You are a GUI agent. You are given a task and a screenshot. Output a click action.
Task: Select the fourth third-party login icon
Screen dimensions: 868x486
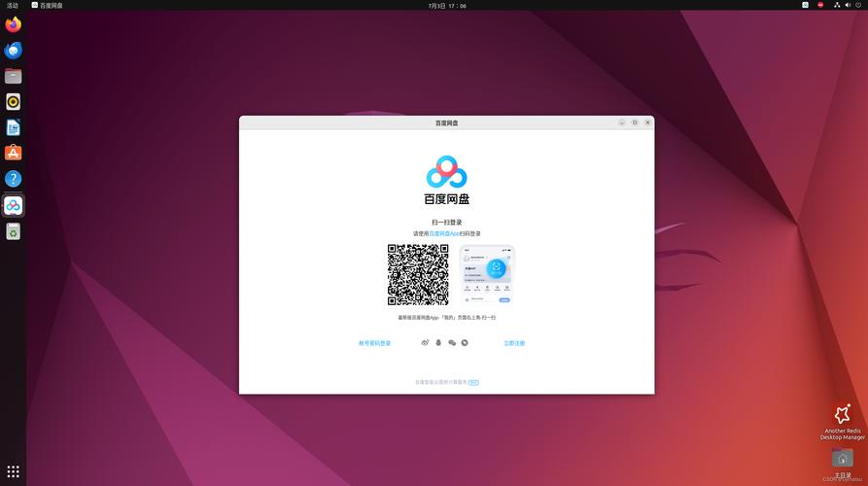pyautogui.click(x=465, y=343)
